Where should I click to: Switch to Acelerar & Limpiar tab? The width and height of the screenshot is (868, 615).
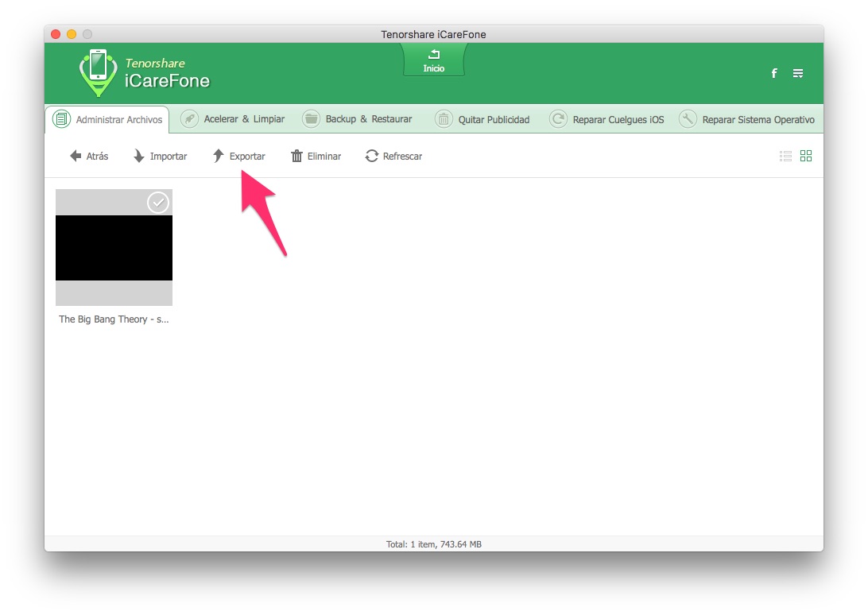tap(232, 119)
